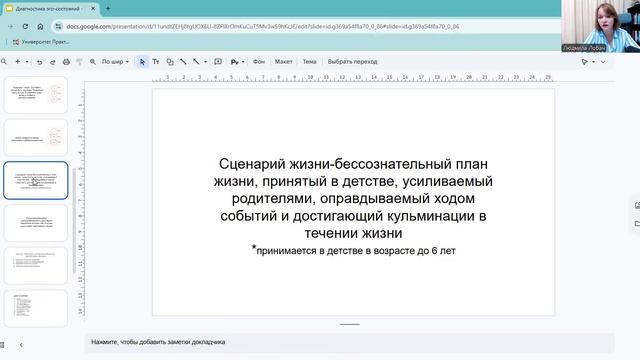The height and width of the screenshot is (360, 640).
Task: Open the new slide layout dropdown arrow
Action: pyautogui.click(x=27, y=62)
